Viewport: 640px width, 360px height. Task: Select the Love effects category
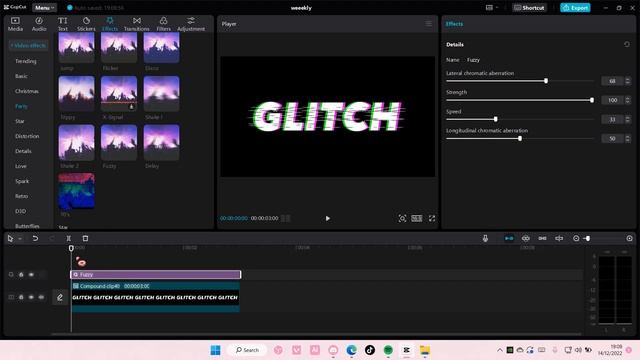click(21, 166)
